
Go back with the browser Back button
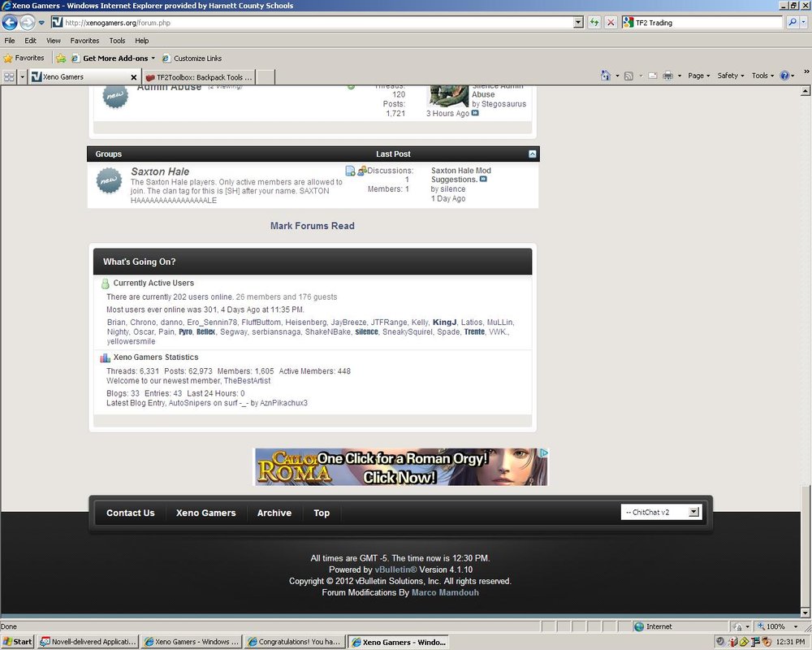[9, 22]
